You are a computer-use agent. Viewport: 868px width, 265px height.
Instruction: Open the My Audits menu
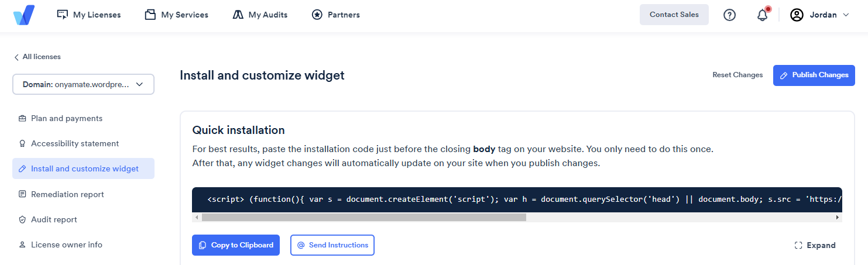coord(260,15)
